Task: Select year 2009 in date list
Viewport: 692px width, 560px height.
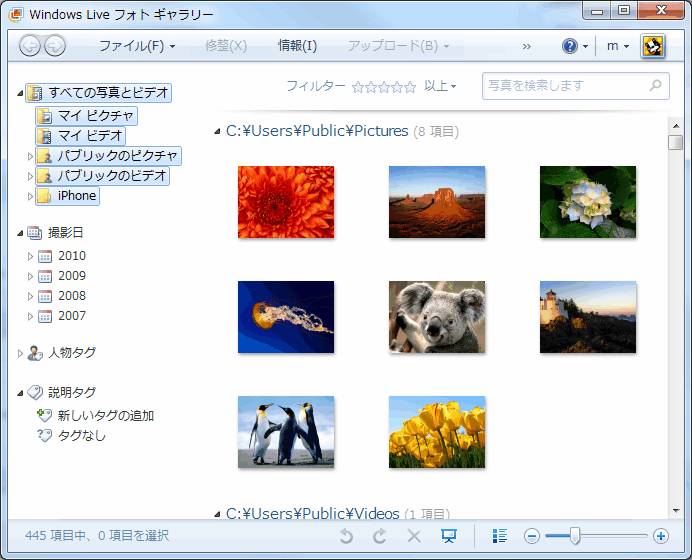Action: click(71, 276)
